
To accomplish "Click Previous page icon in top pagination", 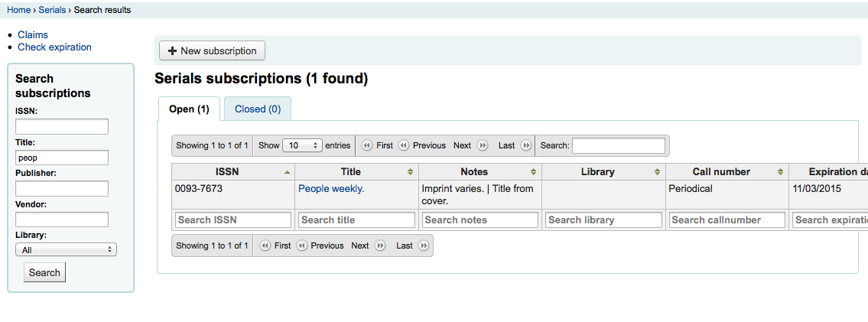I will tap(404, 145).
